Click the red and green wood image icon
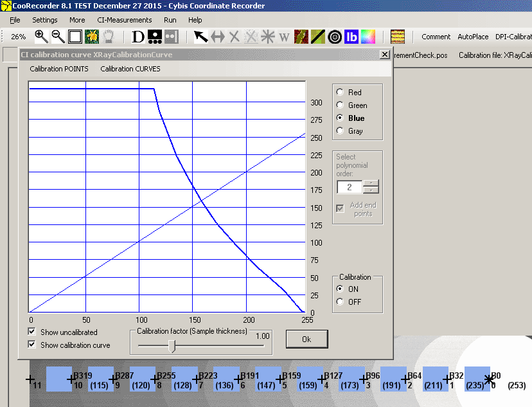Screen dimensions: 532x407 (301, 37)
